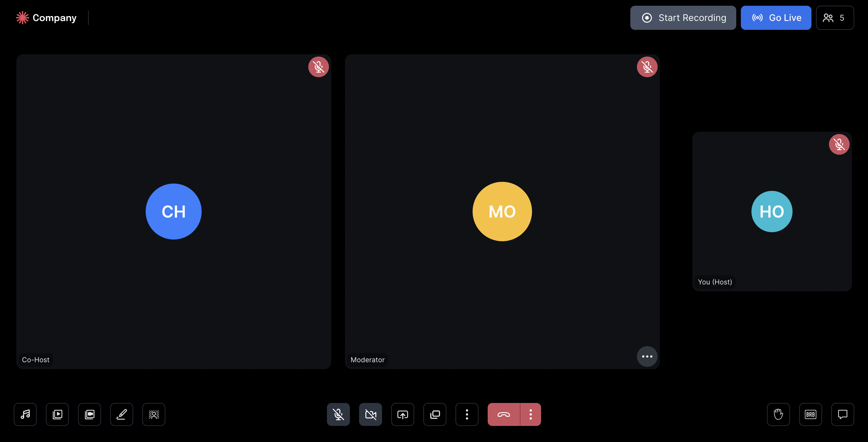Open Moderator tile options ellipsis
The width and height of the screenshot is (868, 442).
[x=647, y=356]
